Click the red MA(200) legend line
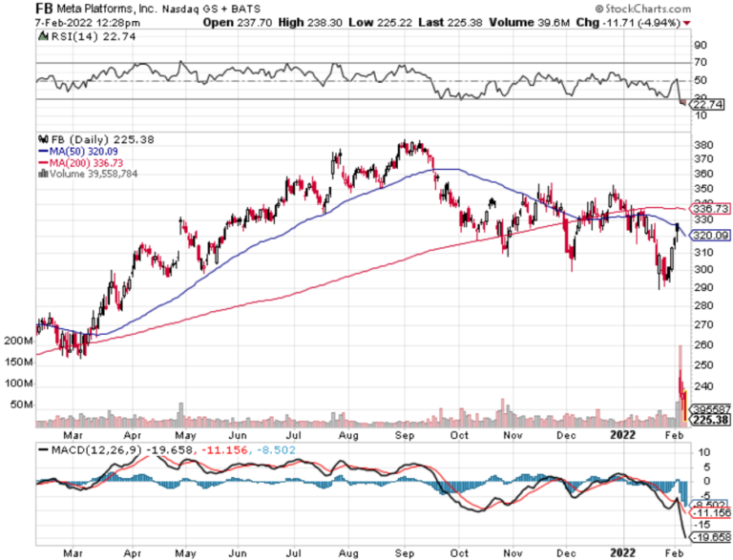 [43, 163]
